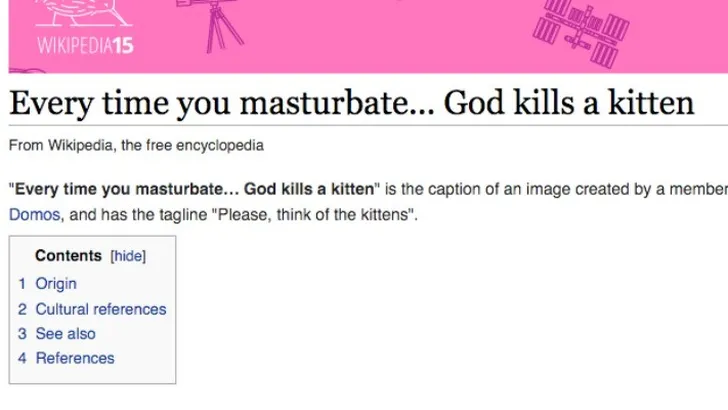728x410 pixels.
Task: Jump to the Origin section
Action: (56, 284)
